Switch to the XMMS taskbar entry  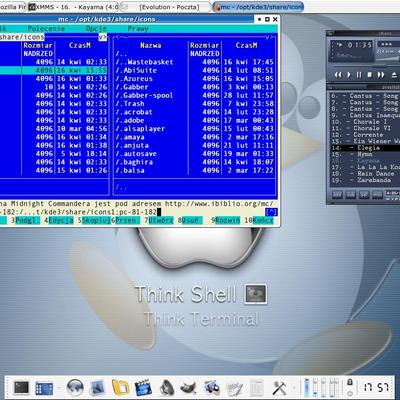tap(73, 7)
